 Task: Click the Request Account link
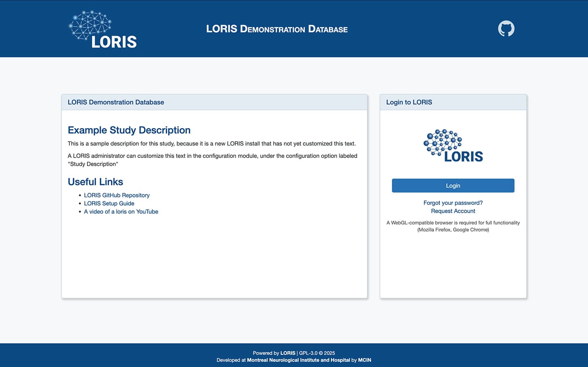453,211
